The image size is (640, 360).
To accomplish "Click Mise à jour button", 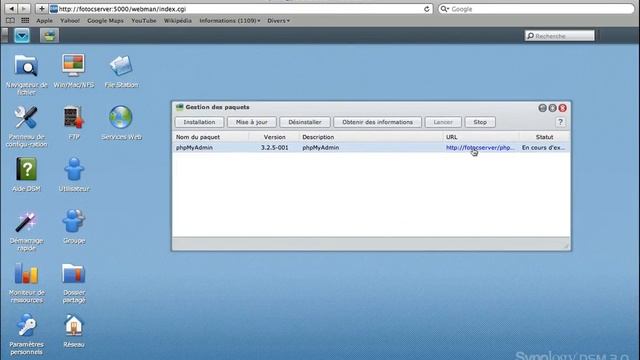I will pos(251,122).
